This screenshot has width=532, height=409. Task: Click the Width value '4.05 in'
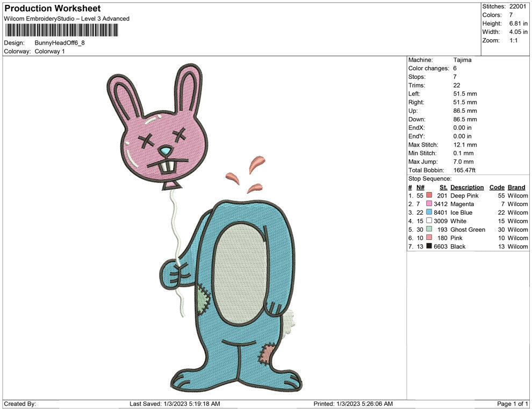(519, 32)
